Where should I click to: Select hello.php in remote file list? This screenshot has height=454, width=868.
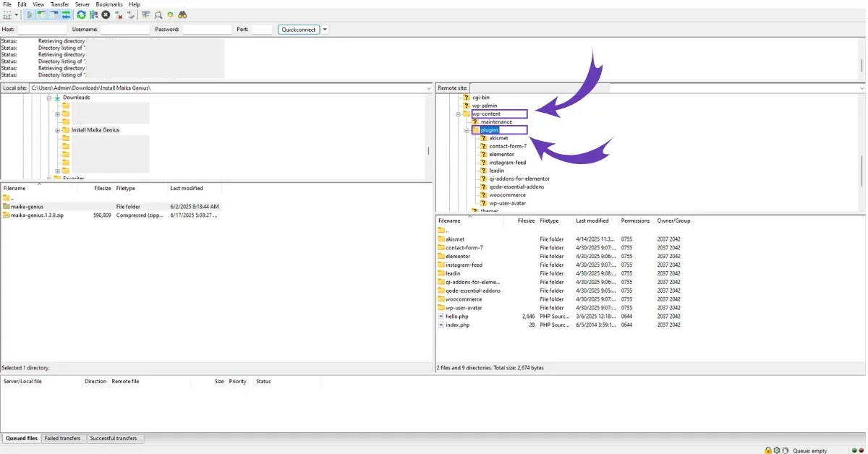click(x=457, y=317)
